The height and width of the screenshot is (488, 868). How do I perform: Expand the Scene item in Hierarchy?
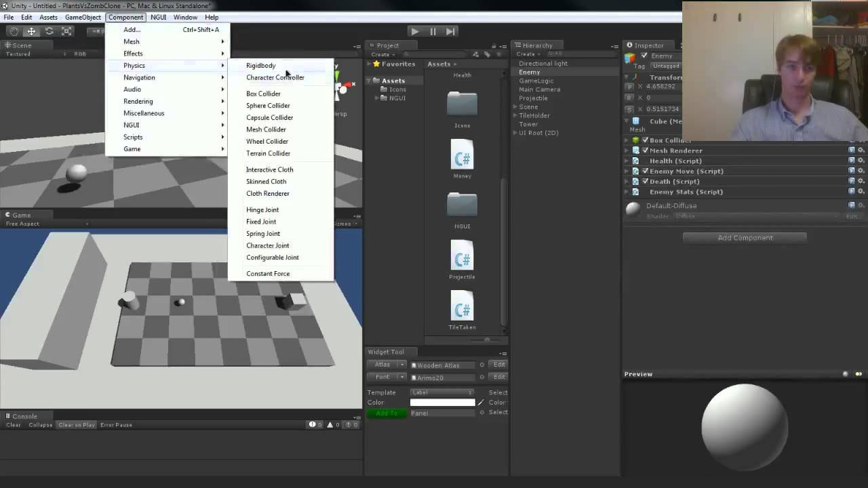[x=515, y=107]
